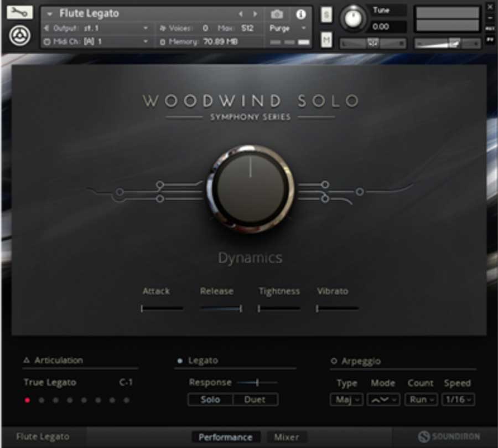Click the Tune value field 0.00
This screenshot has height=448, width=498.
tap(388, 27)
